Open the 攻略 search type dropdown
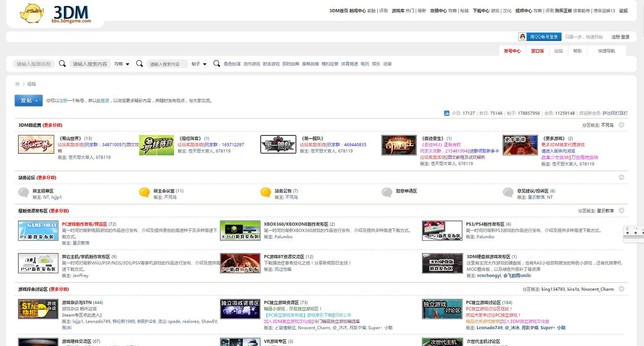The image size is (644, 346). pyautogui.click(x=122, y=64)
